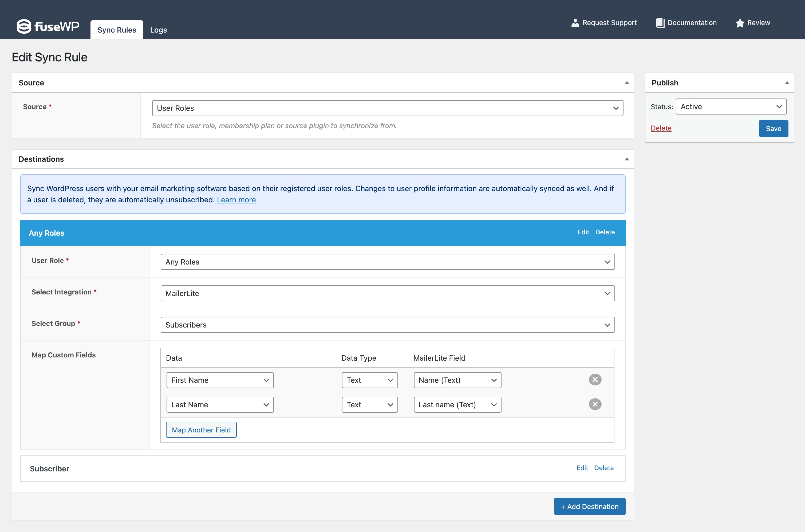The height and width of the screenshot is (532, 805).
Task: Open the Sync Rules tab
Action: click(x=117, y=30)
